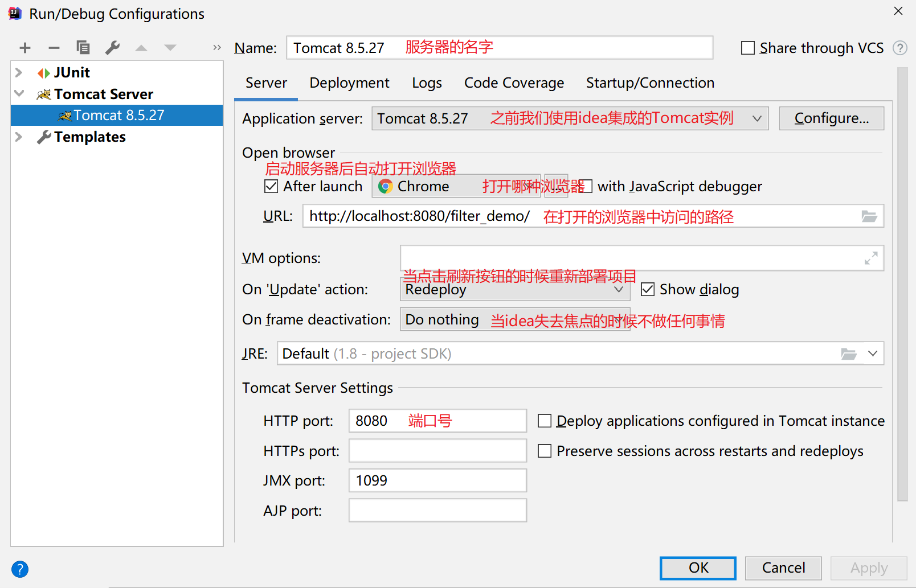This screenshot has width=916, height=588.
Task: Click the VM options field
Action: pyautogui.click(x=642, y=258)
